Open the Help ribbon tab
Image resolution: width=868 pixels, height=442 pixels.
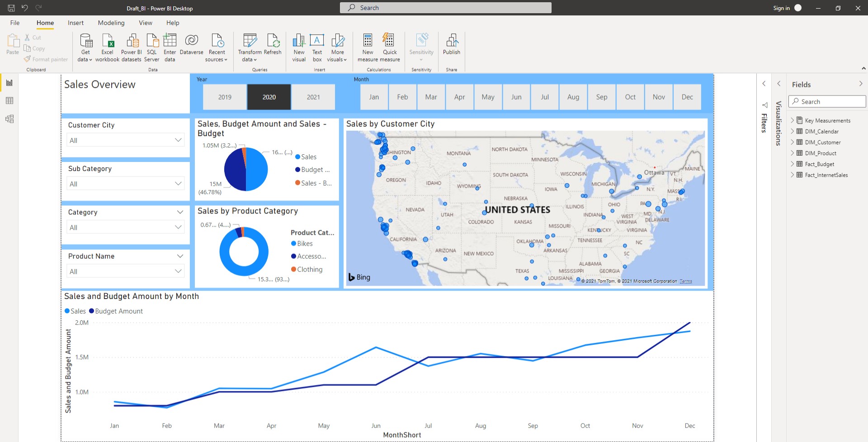pos(173,23)
